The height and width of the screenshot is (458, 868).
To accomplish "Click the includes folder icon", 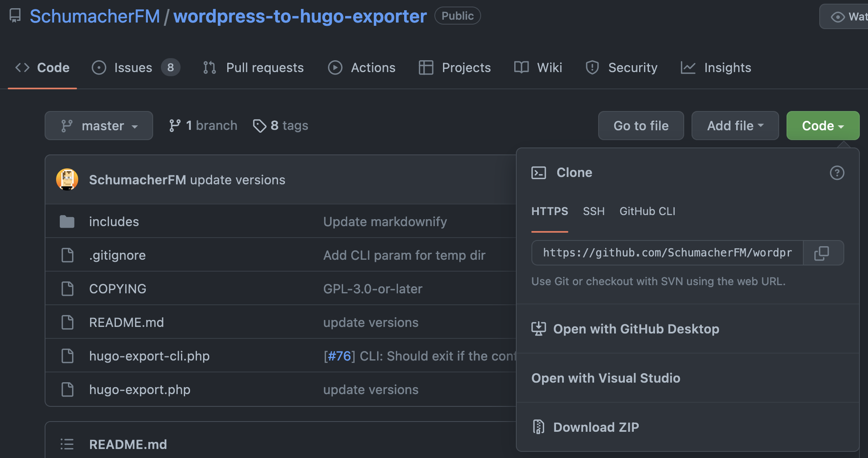I will [67, 222].
